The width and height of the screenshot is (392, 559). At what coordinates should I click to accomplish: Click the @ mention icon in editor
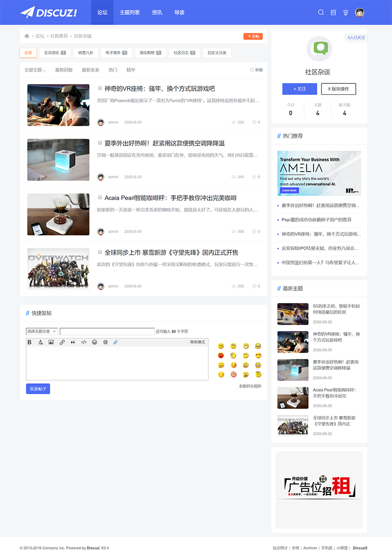[105, 342]
